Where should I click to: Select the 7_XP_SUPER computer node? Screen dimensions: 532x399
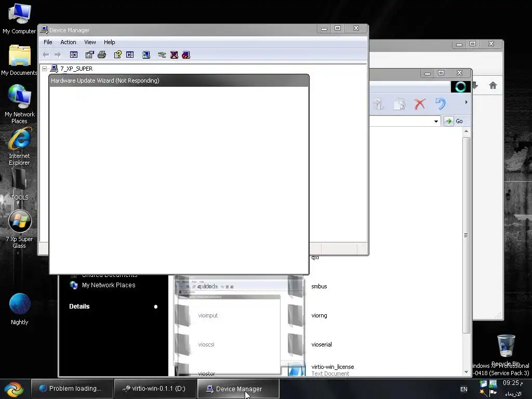click(x=76, y=69)
